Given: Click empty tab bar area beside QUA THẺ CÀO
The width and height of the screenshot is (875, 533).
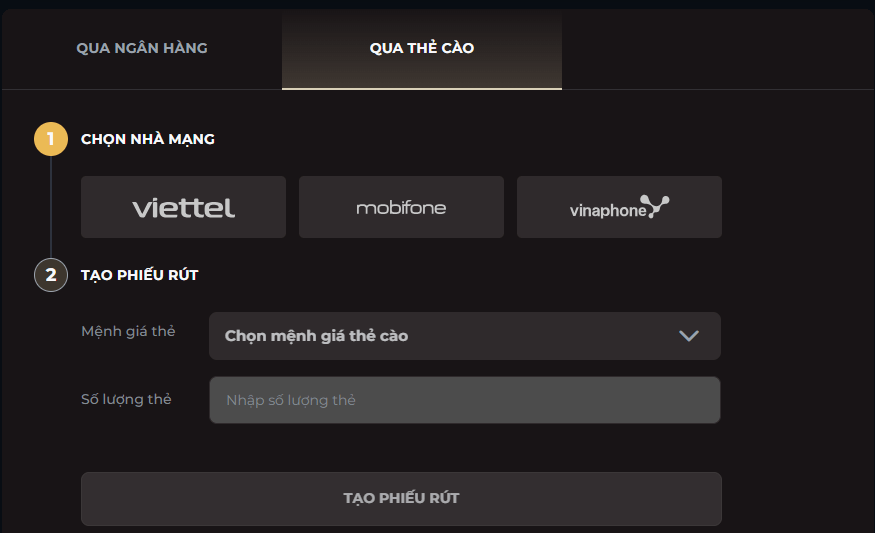Looking at the screenshot, I should pos(715,48).
